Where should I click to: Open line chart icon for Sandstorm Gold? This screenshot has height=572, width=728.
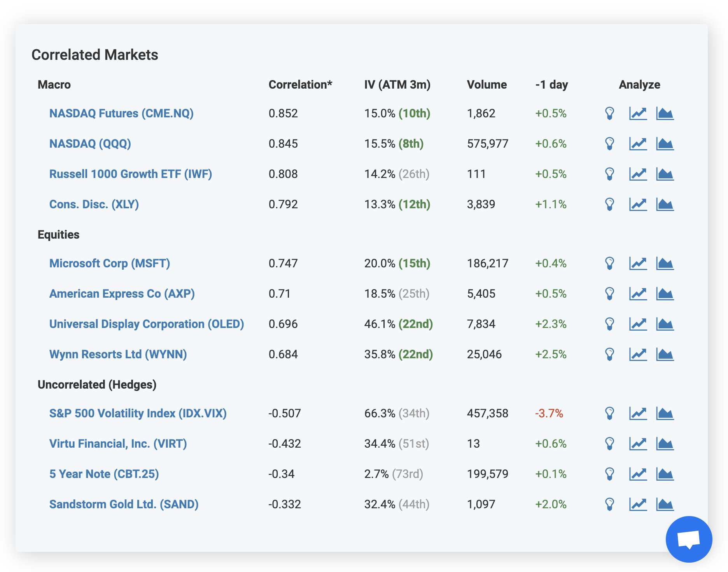click(638, 504)
